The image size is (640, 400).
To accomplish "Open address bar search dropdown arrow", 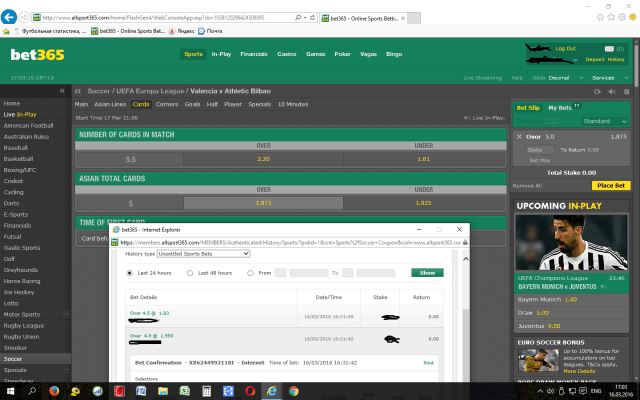I will point(305,18).
